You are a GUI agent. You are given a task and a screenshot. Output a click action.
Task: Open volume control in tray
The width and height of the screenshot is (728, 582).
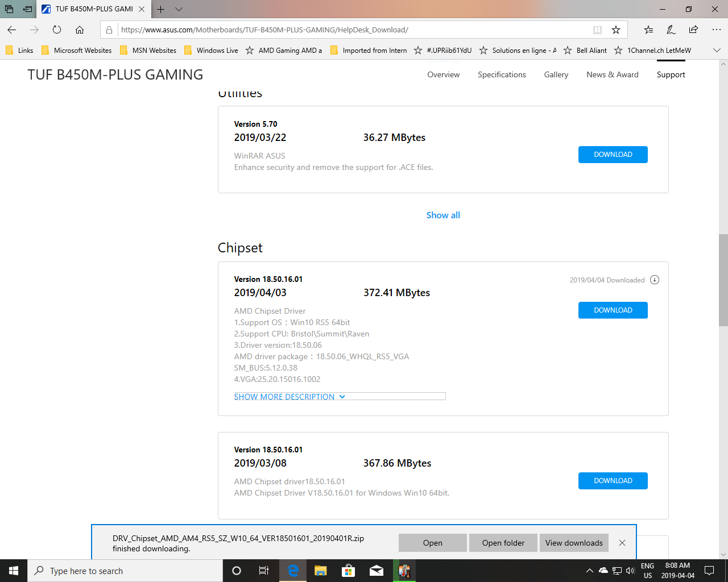(x=630, y=571)
